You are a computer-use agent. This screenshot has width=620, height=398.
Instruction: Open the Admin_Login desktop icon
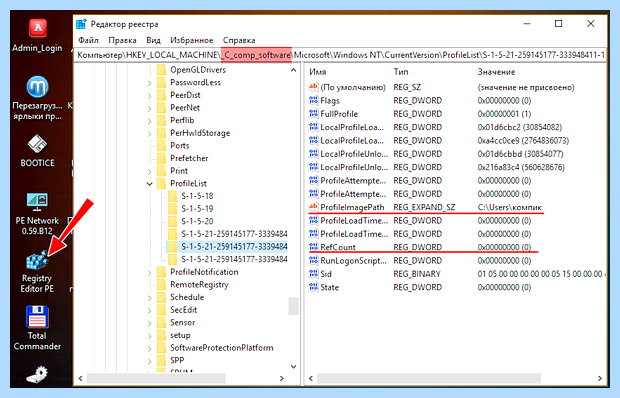point(38,36)
